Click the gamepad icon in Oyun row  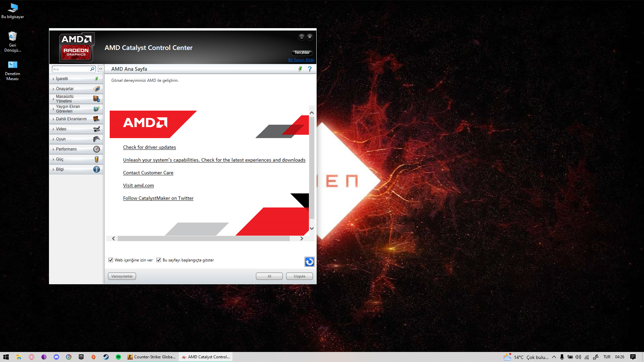tap(97, 139)
